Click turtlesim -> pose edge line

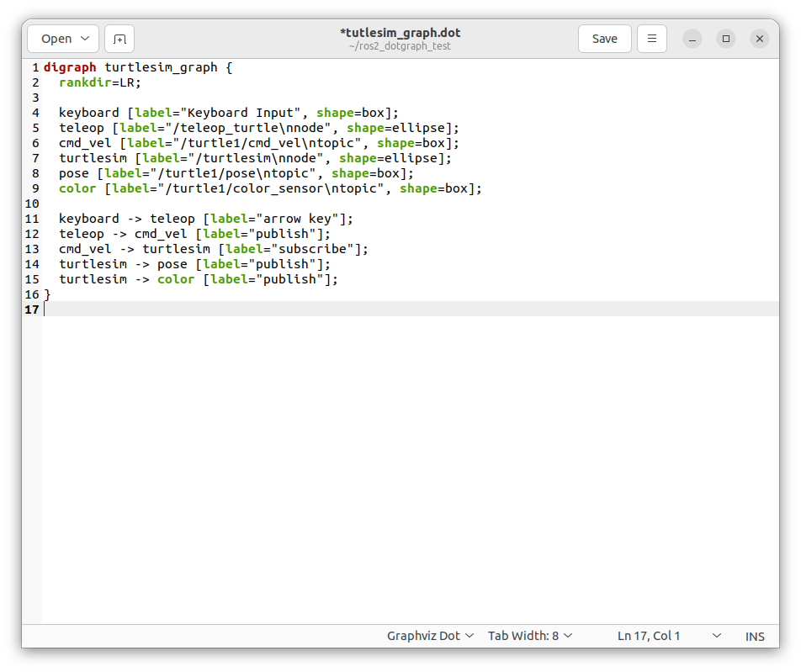[194, 264]
